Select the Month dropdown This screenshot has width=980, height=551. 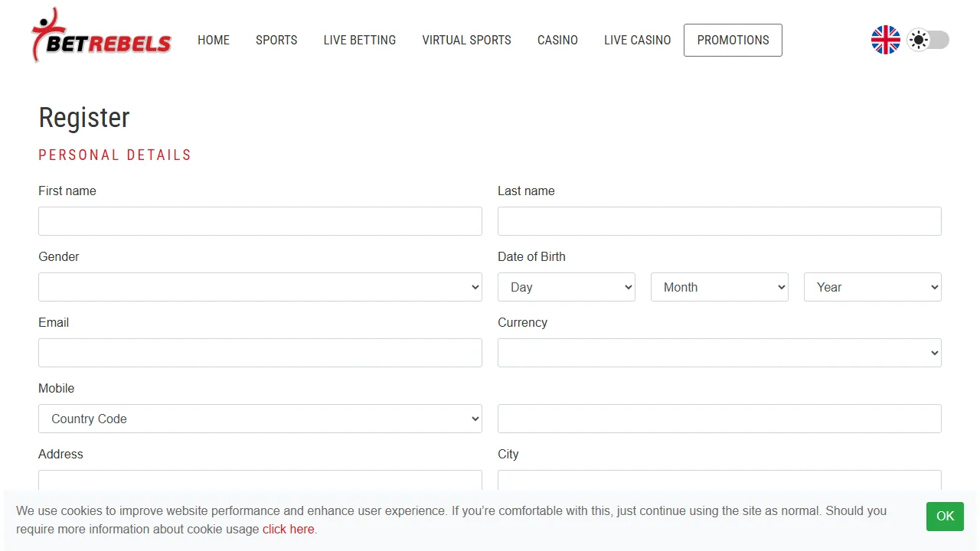(x=720, y=287)
